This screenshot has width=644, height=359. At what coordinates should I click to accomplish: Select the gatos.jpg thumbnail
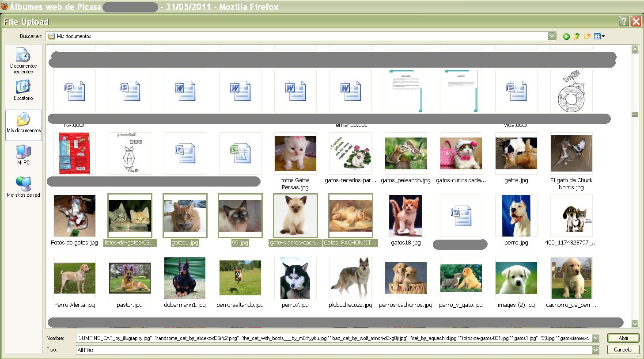(516, 153)
